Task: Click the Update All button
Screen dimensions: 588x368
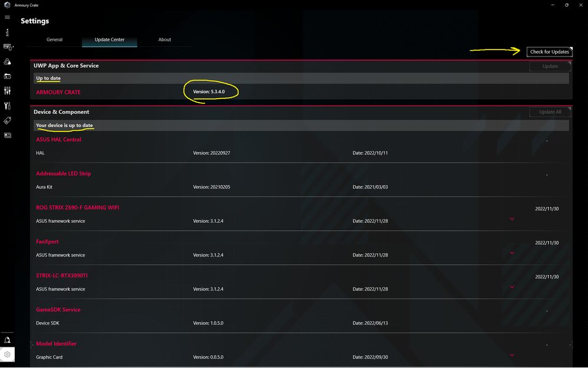Action: pos(550,112)
